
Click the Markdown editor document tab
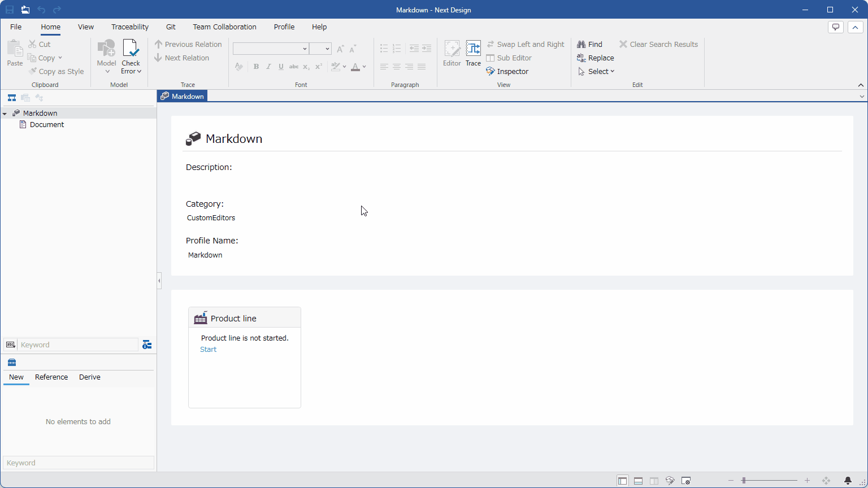point(182,97)
